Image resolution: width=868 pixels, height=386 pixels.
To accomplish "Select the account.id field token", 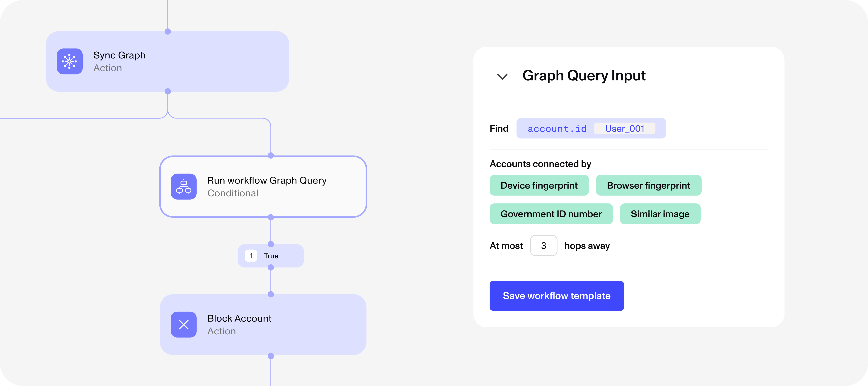I will click(557, 129).
